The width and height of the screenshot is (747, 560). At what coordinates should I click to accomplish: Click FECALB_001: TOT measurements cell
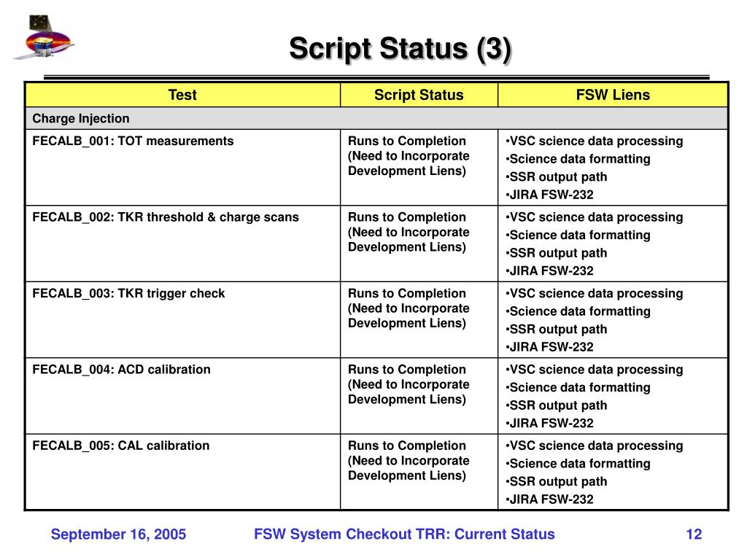click(x=182, y=168)
